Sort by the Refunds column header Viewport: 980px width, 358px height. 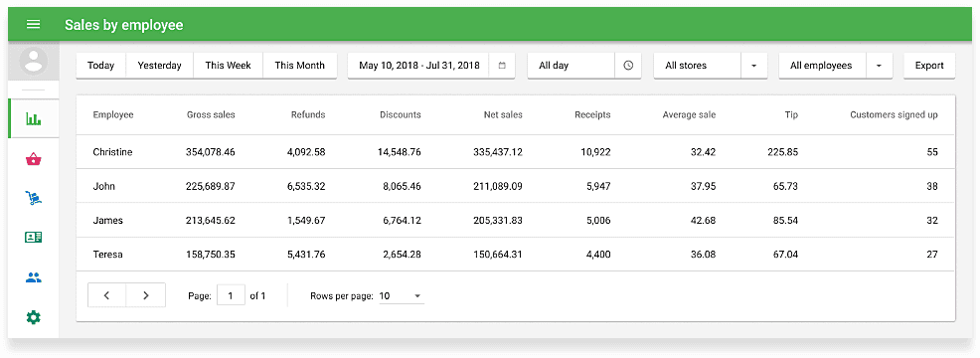[x=308, y=114]
